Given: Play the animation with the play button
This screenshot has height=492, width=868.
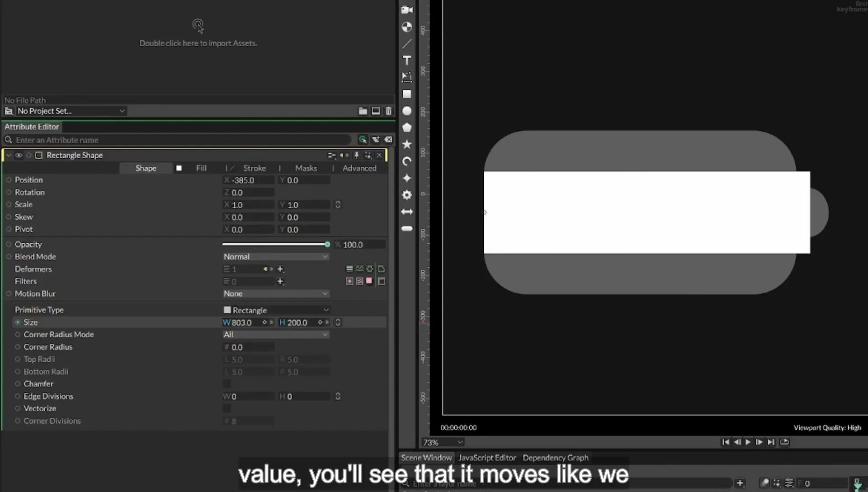Looking at the screenshot, I should [x=748, y=442].
